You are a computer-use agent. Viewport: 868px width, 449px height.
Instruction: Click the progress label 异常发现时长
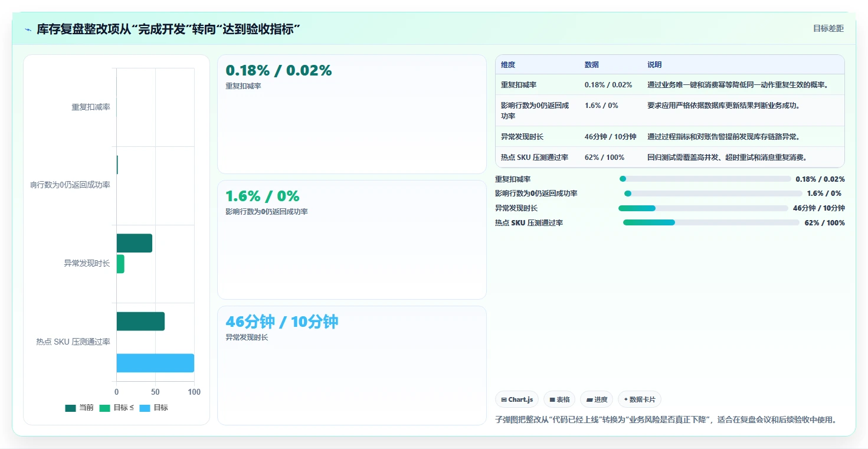516,208
